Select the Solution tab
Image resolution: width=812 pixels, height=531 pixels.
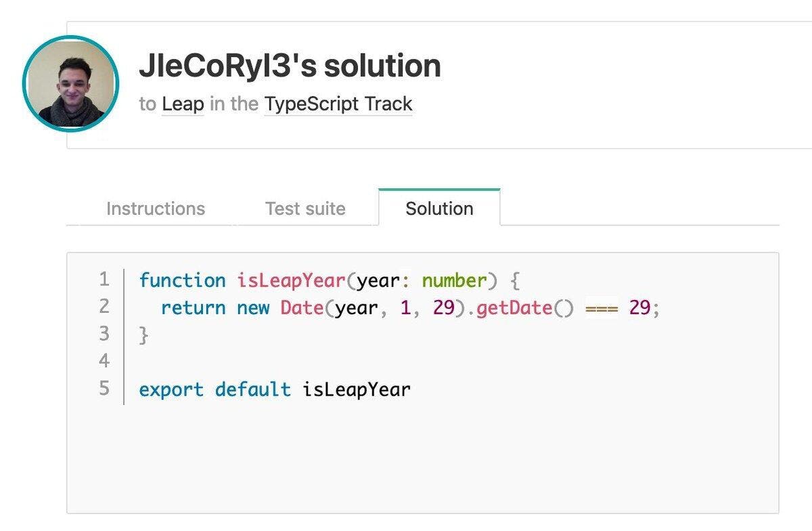tap(439, 209)
